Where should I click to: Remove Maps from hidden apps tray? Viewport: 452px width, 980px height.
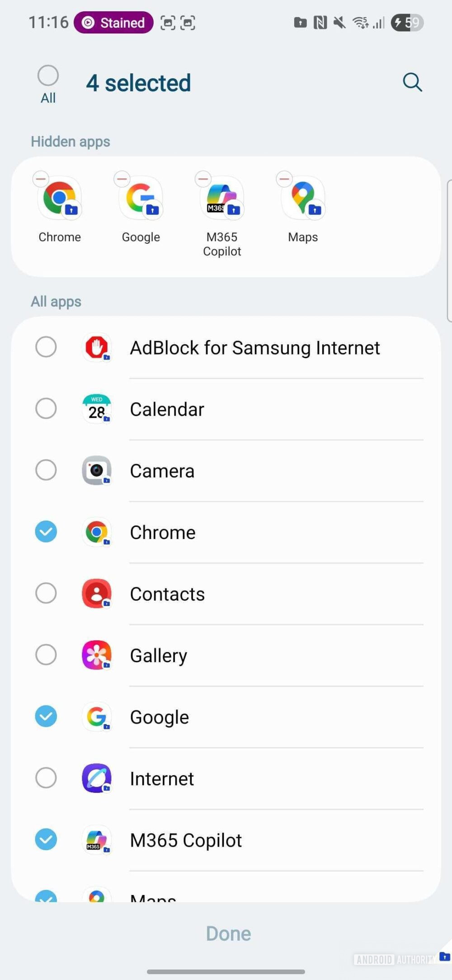(x=284, y=179)
